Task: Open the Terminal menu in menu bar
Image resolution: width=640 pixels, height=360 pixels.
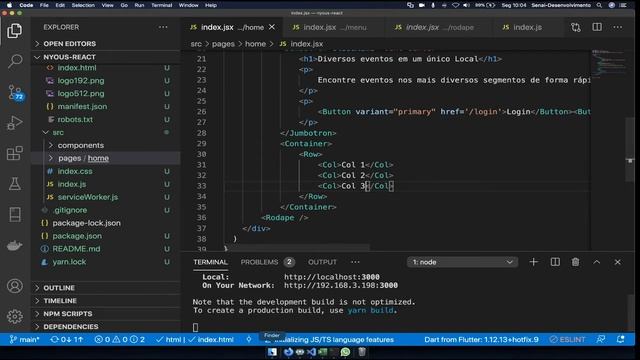Action: coord(162,5)
